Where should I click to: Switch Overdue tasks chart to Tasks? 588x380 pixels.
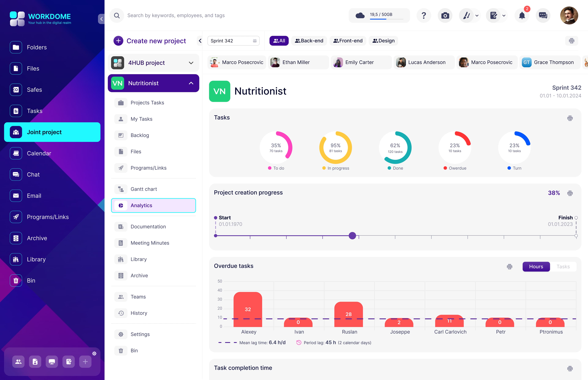(x=563, y=267)
